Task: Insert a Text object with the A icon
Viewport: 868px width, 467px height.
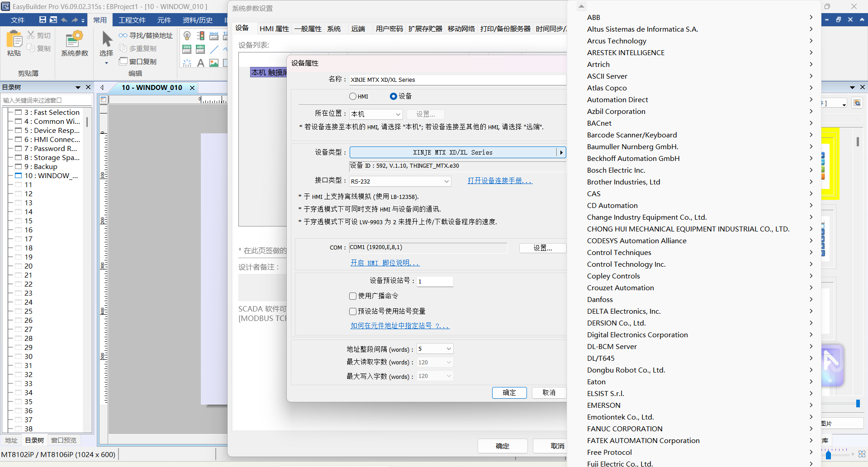Action: [x=200, y=63]
